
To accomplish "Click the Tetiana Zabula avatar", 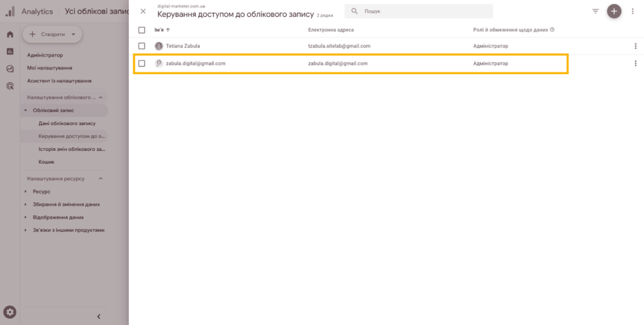I will (x=158, y=46).
